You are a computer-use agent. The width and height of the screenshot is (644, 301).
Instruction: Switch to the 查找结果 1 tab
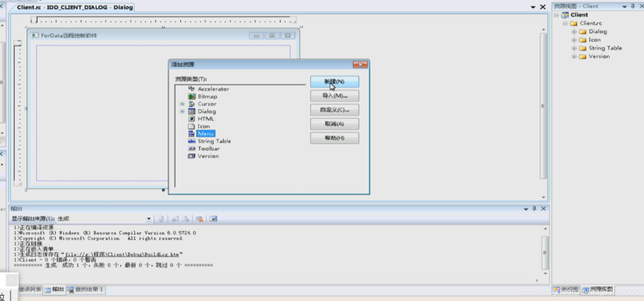click(85, 289)
